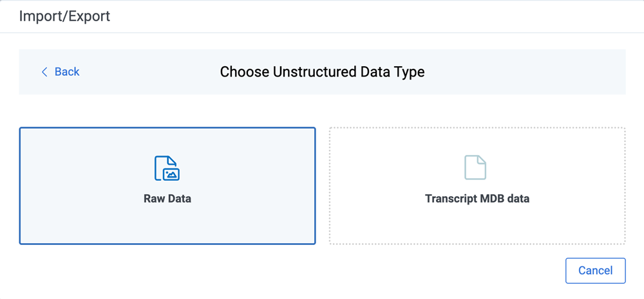Click the Cancel button at bottom right
The width and height of the screenshot is (644, 299).
[x=596, y=271]
